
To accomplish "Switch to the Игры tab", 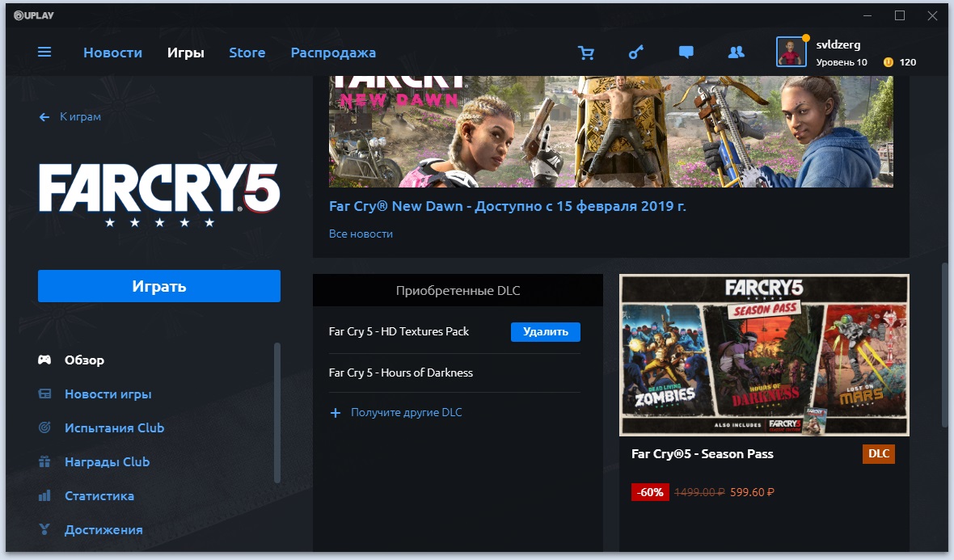I will (x=186, y=53).
